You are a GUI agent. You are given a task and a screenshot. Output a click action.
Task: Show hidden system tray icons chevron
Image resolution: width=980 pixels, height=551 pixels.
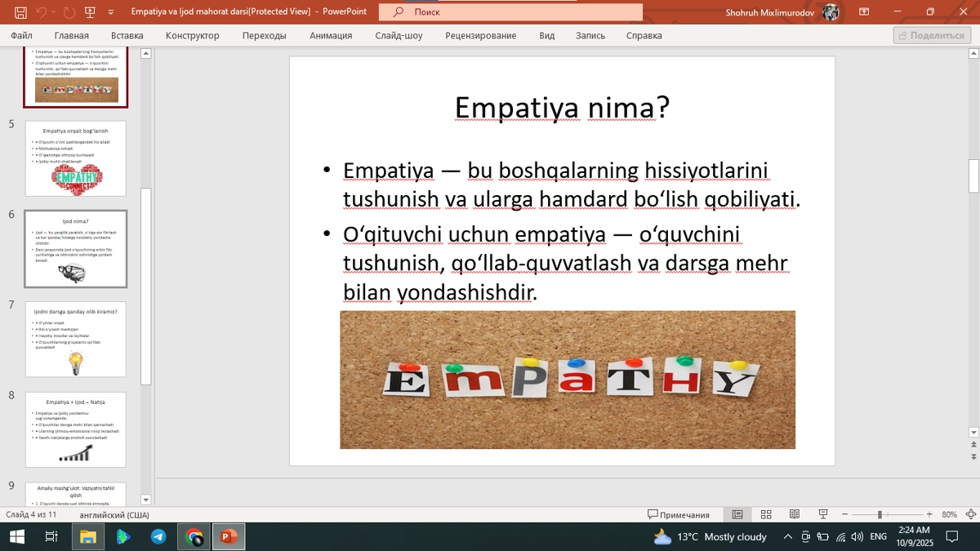[x=787, y=536]
